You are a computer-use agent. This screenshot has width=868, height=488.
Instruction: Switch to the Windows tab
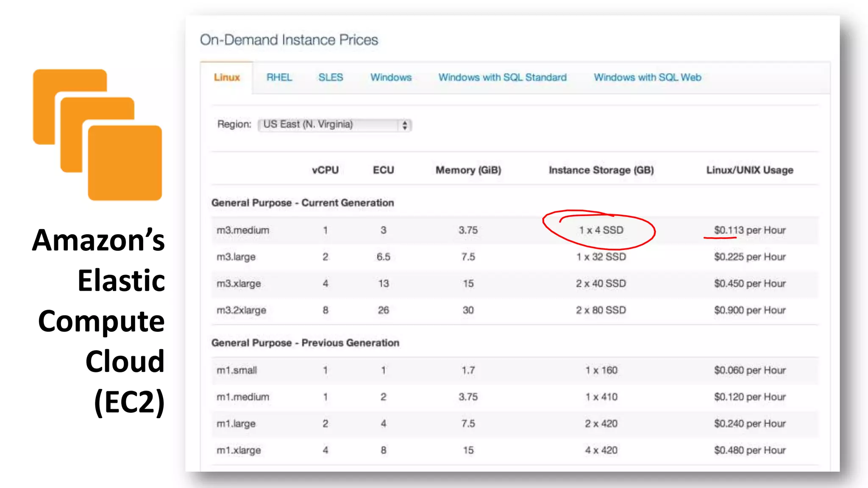point(391,78)
